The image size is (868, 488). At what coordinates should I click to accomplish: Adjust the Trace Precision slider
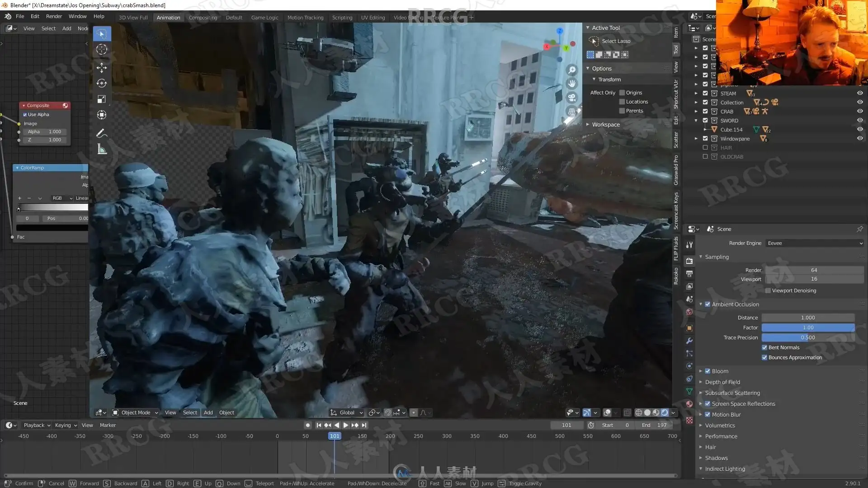808,338
